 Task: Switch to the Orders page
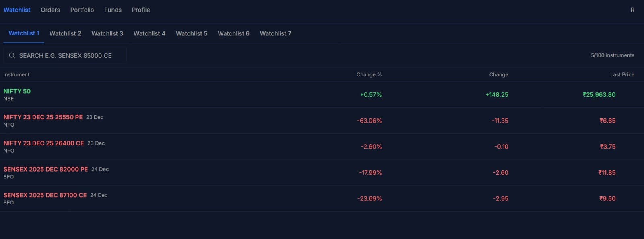point(50,10)
